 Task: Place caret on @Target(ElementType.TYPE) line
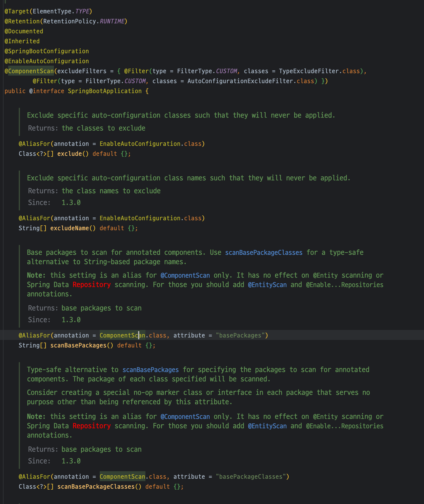click(48, 11)
